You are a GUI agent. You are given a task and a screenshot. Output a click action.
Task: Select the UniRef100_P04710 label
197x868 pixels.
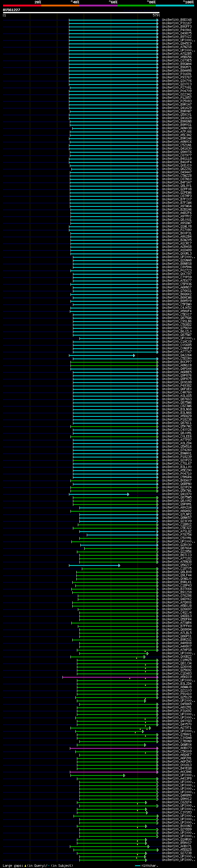[177, 474]
